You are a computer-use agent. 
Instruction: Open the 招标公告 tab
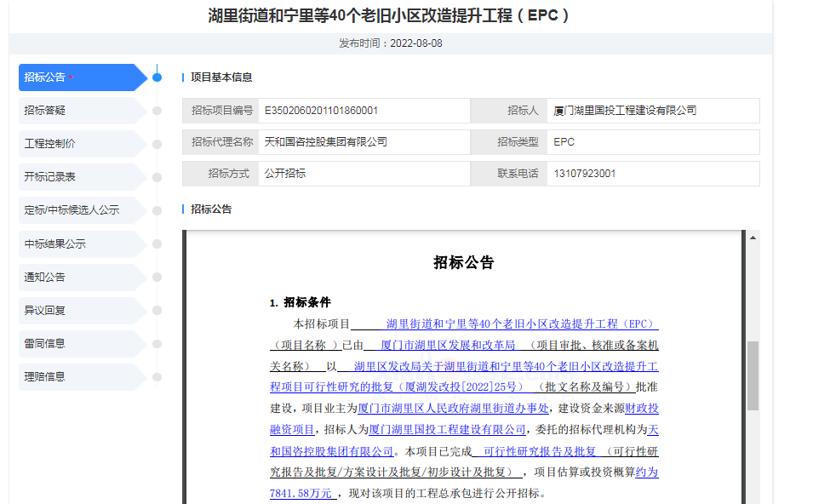click(x=77, y=77)
